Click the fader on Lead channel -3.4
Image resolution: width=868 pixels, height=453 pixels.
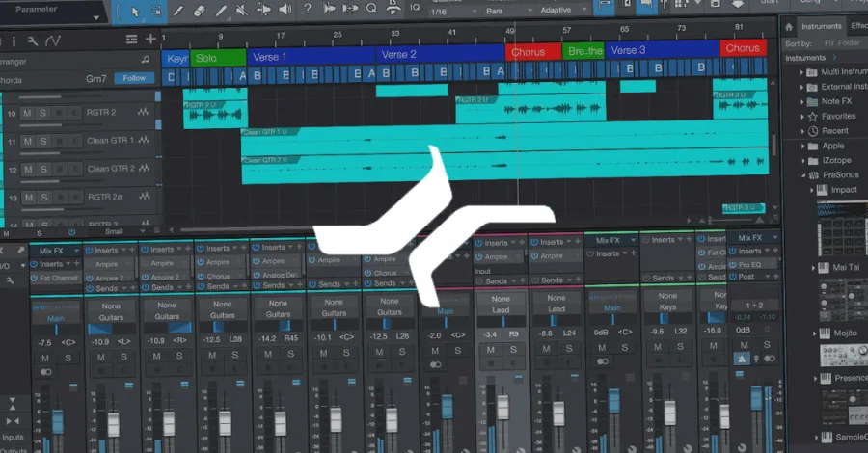click(502, 407)
